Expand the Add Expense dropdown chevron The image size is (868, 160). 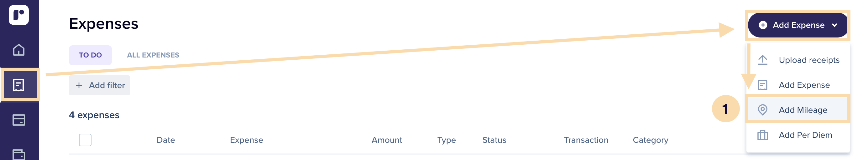click(835, 25)
